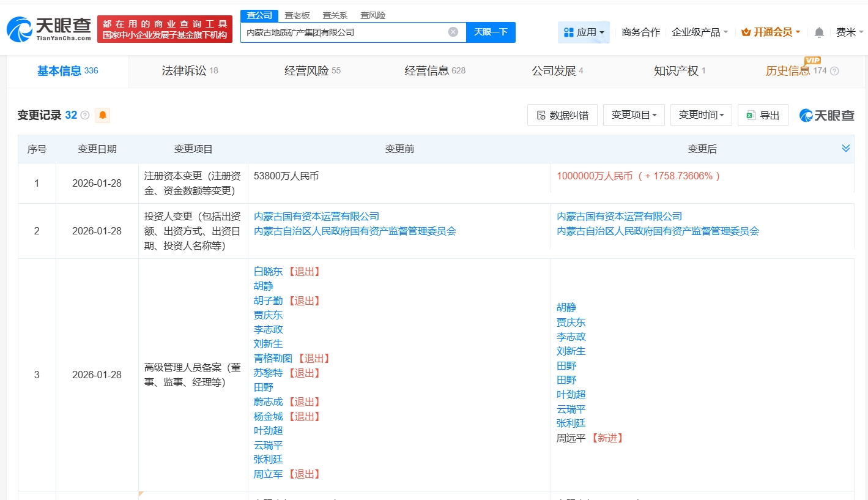Click the Excel icon on the 导出 button
The width and height of the screenshot is (868, 500).
coord(751,114)
